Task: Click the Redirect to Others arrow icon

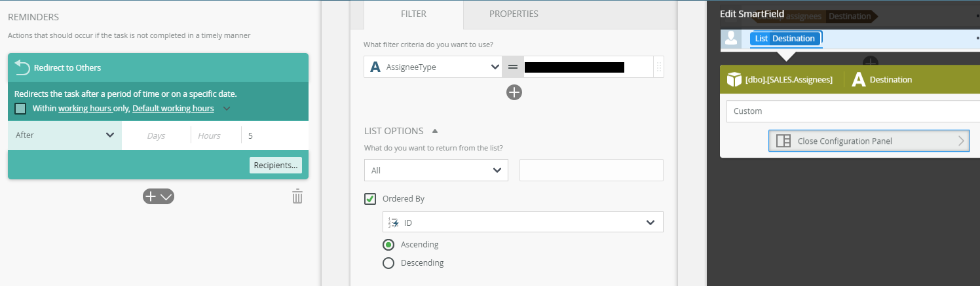Action: tap(22, 67)
